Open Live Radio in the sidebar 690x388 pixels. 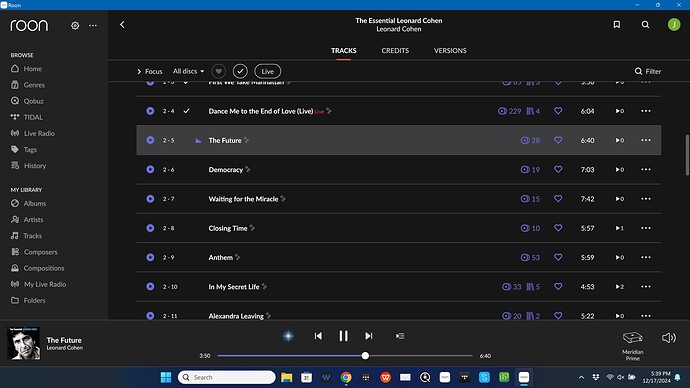[33, 133]
